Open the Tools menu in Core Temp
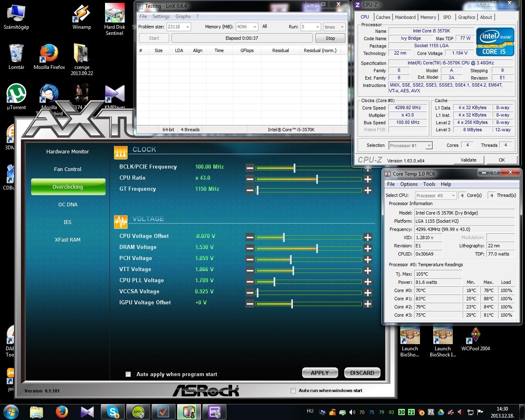The height and width of the screenshot is (420, 525). 429,184
